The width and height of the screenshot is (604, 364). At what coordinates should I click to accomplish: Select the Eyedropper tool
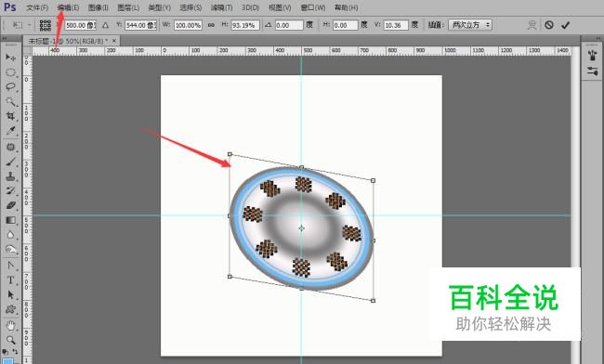click(10, 131)
